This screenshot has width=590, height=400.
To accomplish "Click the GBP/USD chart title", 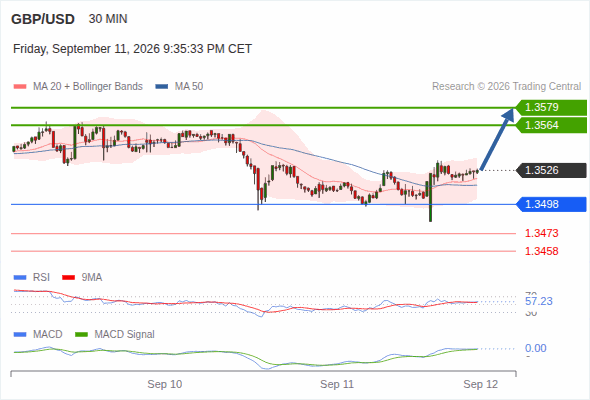I will (43, 19).
